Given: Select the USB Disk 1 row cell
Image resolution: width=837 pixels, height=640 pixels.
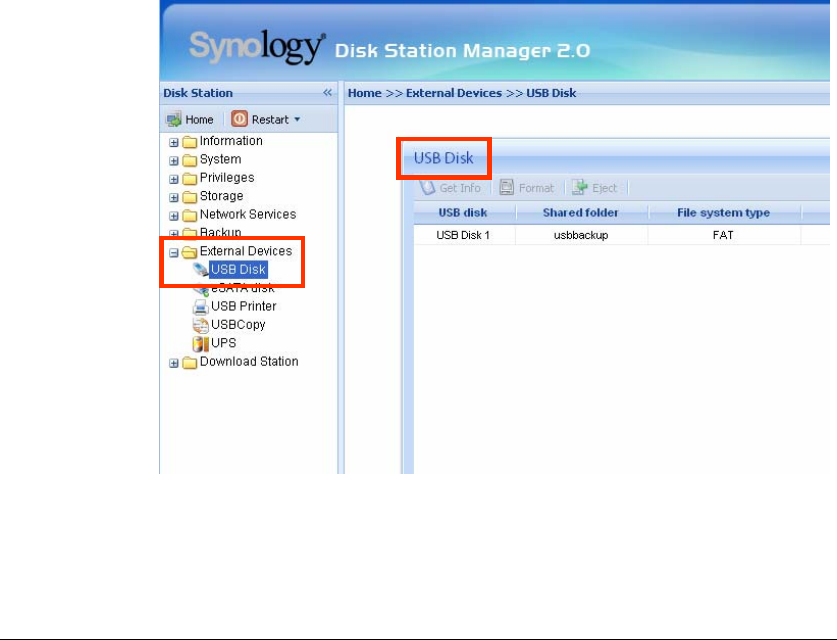Looking at the screenshot, I should point(463,235).
